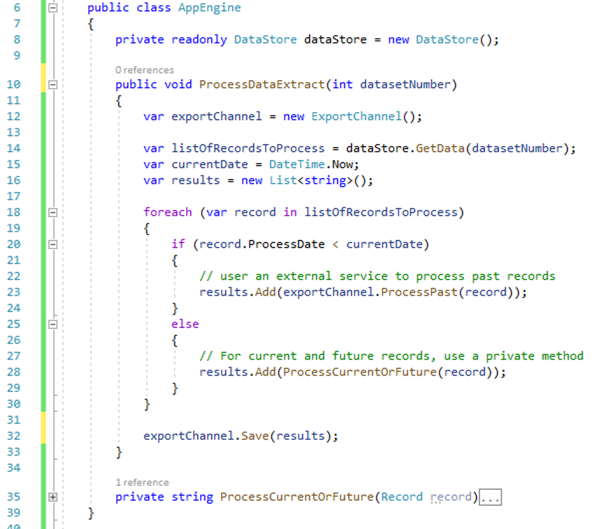611x529 pixels.
Task: Click the ProcessDataExtract method name
Action: coord(262,85)
